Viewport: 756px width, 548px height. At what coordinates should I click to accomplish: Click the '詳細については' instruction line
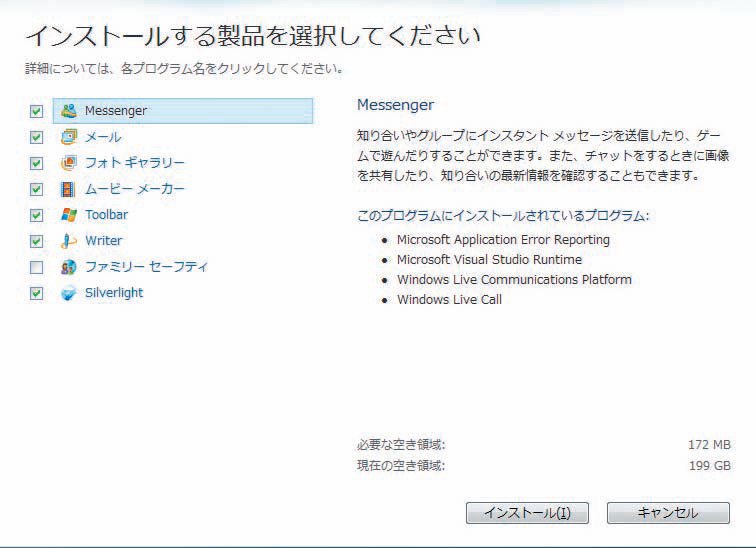point(184,68)
